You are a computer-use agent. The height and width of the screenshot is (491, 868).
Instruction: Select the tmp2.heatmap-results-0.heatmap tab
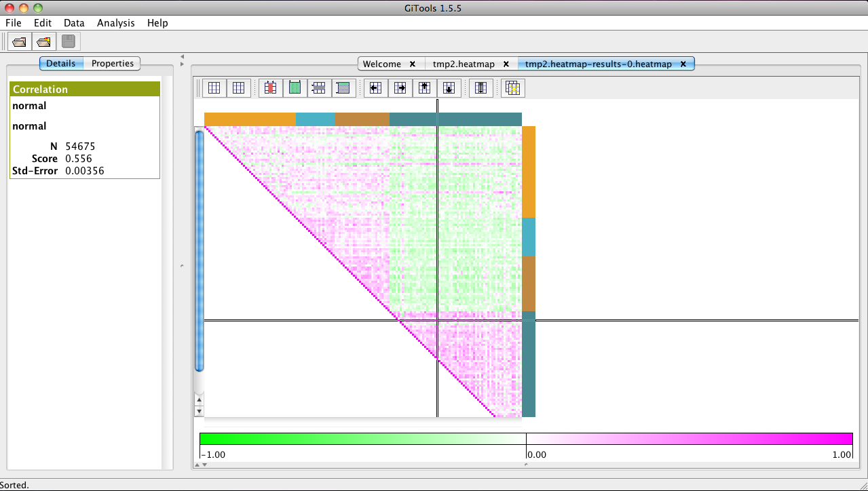[599, 64]
